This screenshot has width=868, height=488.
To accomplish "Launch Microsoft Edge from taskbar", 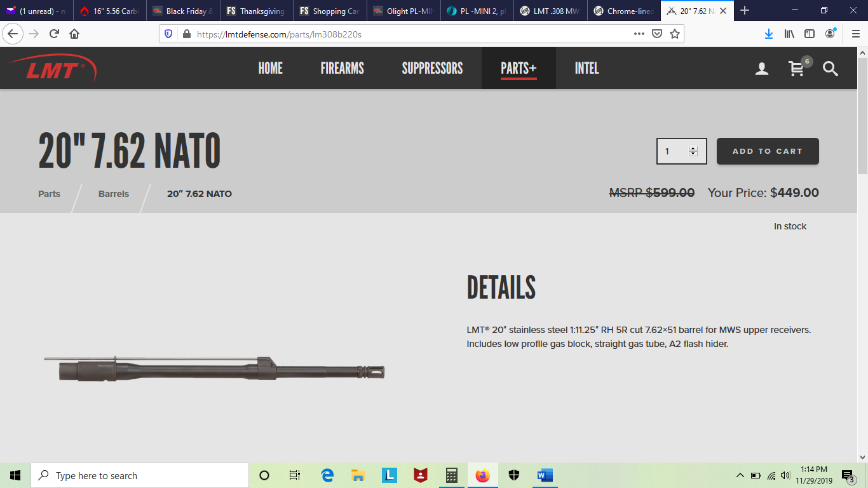I will pyautogui.click(x=327, y=475).
